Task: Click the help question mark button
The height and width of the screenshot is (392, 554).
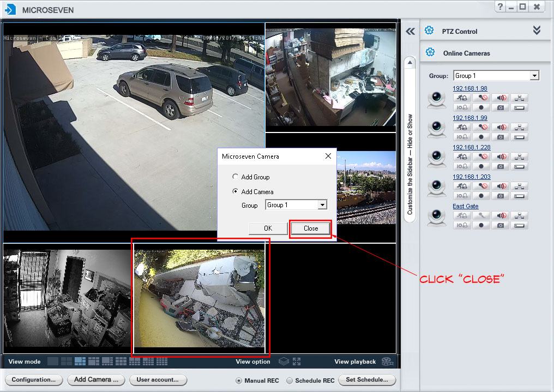Action: tap(500, 7)
